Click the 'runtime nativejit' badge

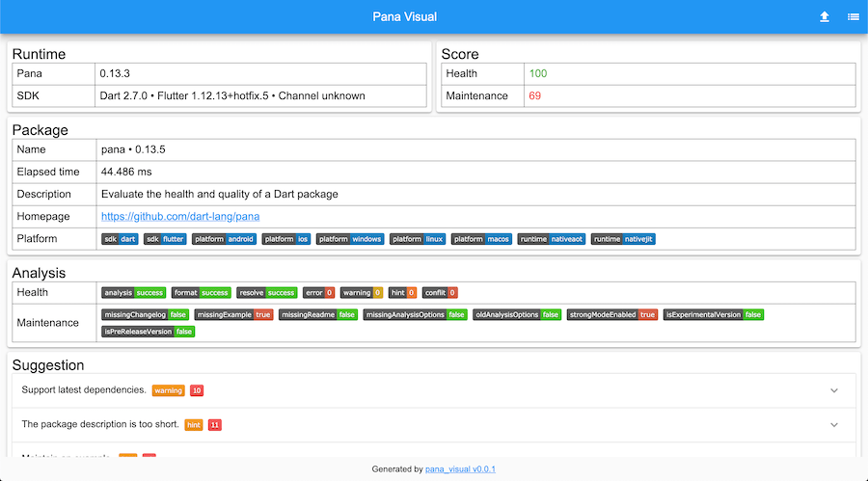[623, 239]
